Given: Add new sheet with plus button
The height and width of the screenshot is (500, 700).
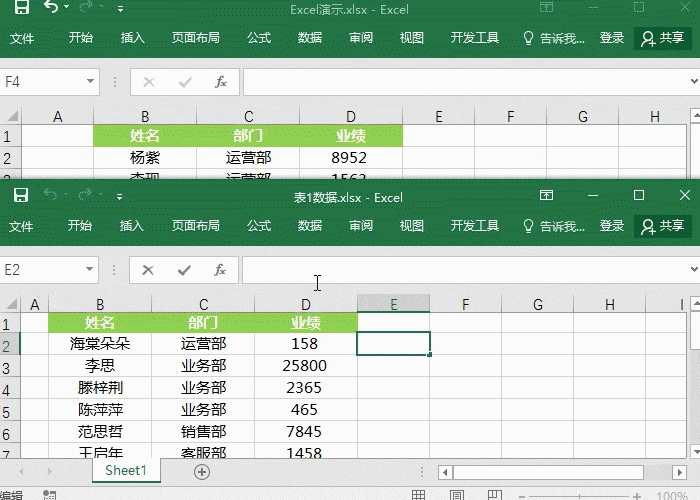Looking at the screenshot, I should [202, 471].
